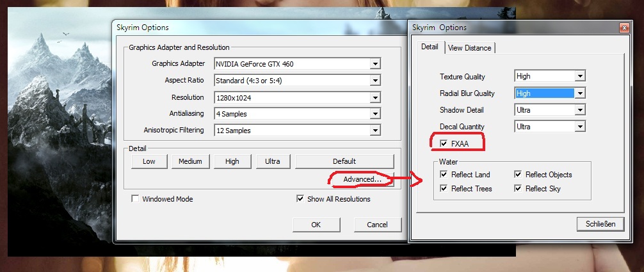Toggle the Show All Resolutions checkbox
Screen dimensions: 644x272
point(300,199)
